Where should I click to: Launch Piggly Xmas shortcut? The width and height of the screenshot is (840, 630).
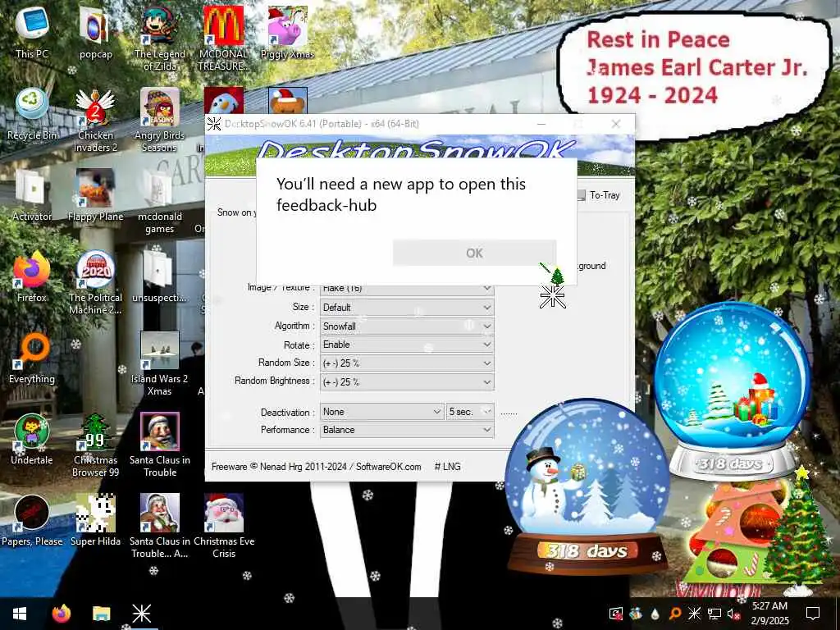[x=287, y=33]
